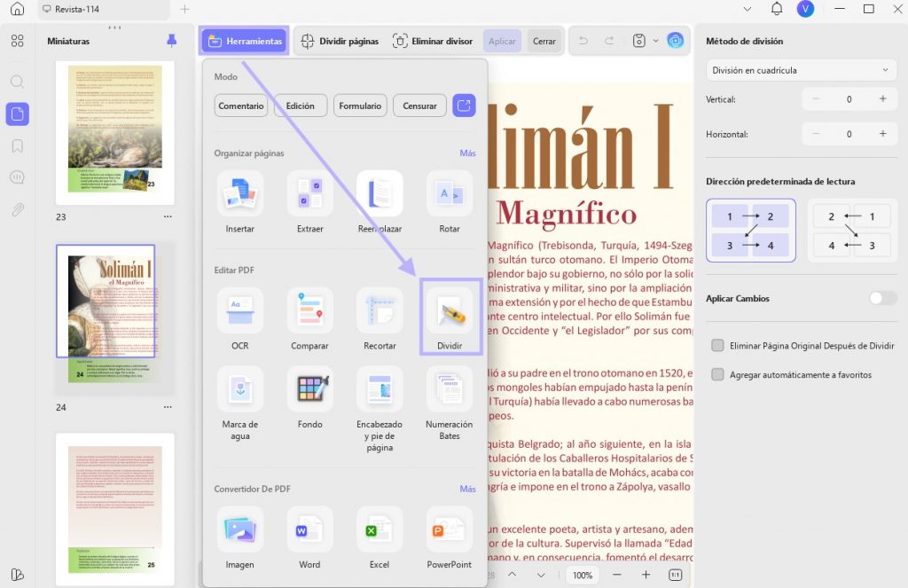Check Eliminar Página Original Después de Dividir

[717, 345]
